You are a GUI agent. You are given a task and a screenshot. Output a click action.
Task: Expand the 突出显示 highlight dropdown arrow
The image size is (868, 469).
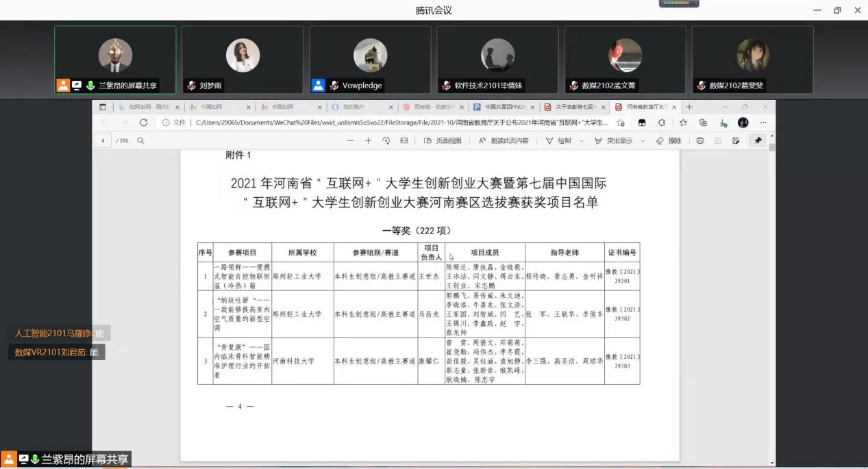643,141
